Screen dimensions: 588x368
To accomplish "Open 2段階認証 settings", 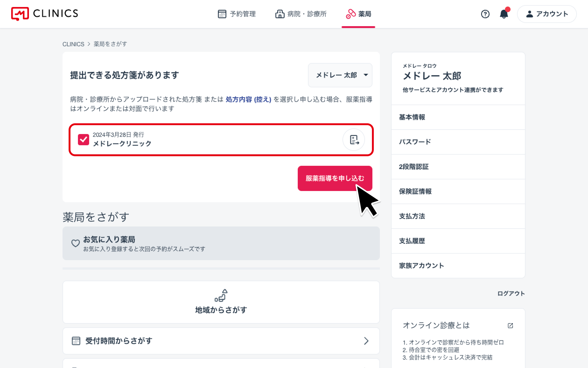I will coord(458,167).
